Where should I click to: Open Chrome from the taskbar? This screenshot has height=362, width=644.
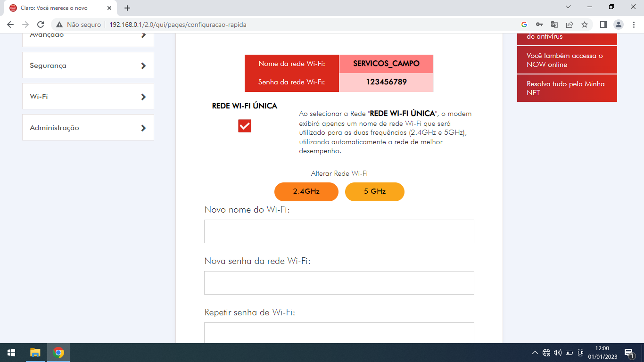[x=58, y=352]
